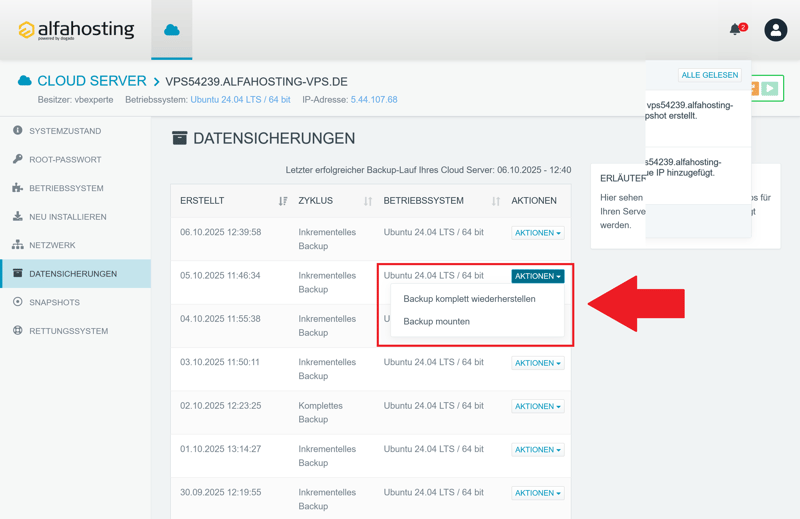Open Root-Passwort in the sidebar

(x=65, y=160)
